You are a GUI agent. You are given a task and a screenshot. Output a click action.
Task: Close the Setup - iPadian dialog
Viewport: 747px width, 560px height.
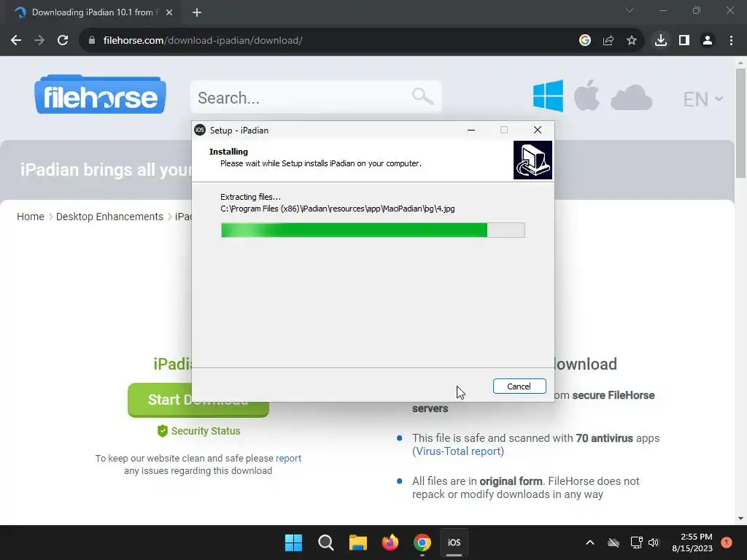pyautogui.click(x=538, y=130)
